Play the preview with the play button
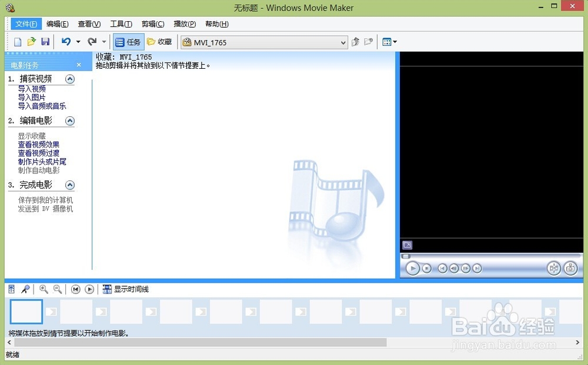 tap(413, 269)
